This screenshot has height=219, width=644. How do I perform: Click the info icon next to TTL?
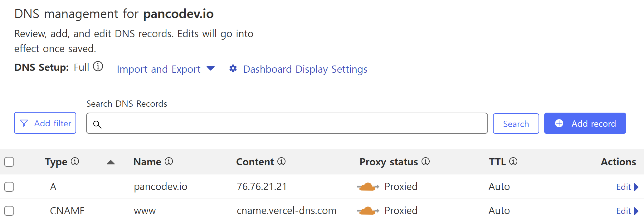(x=513, y=161)
